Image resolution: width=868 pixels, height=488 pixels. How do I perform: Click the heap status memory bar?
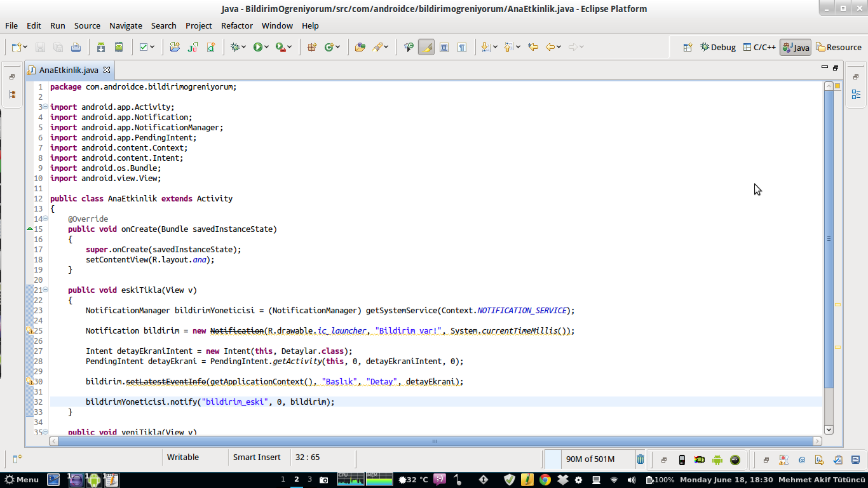(590, 459)
